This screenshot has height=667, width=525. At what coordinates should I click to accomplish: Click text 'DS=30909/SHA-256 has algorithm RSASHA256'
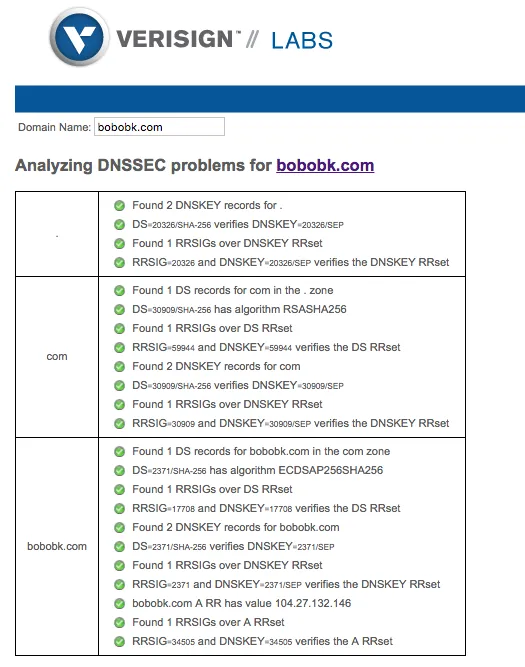(x=239, y=309)
